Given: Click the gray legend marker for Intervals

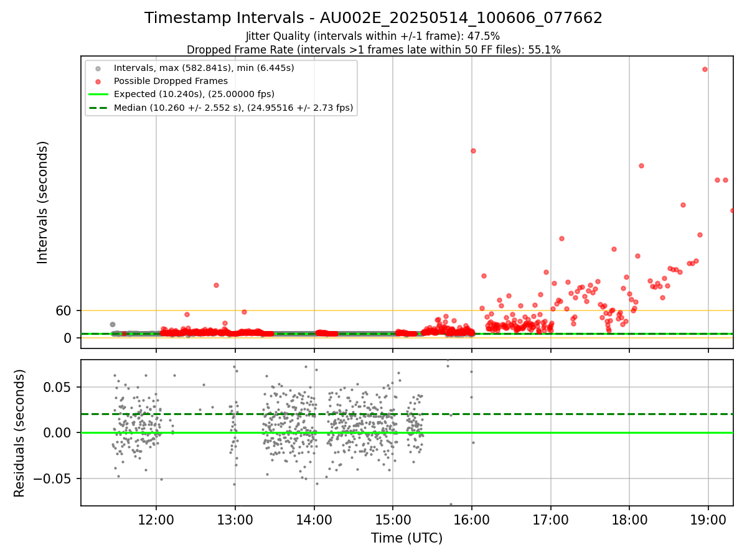Looking at the screenshot, I should (x=98, y=68).
